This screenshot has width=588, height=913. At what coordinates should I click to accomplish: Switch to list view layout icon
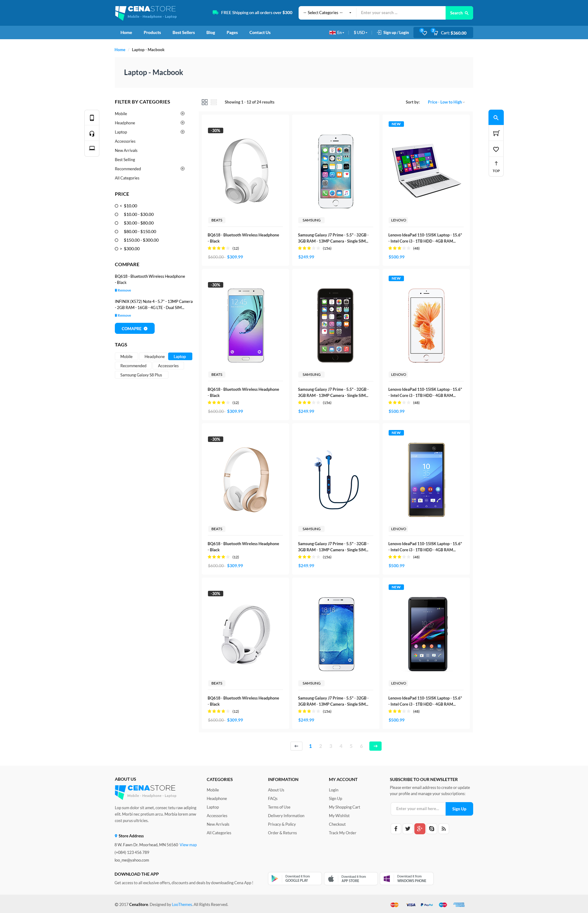[x=214, y=102]
